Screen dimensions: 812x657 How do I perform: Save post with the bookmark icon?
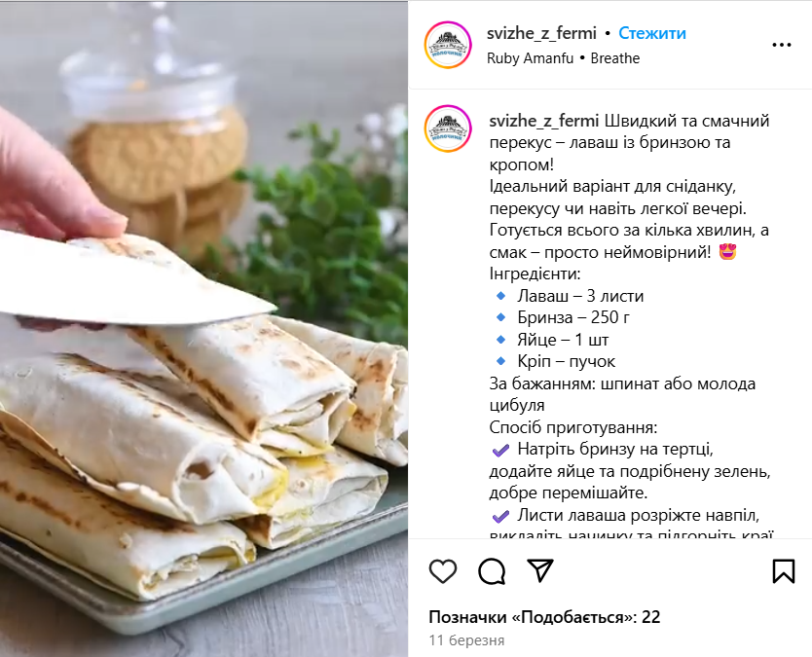(783, 571)
